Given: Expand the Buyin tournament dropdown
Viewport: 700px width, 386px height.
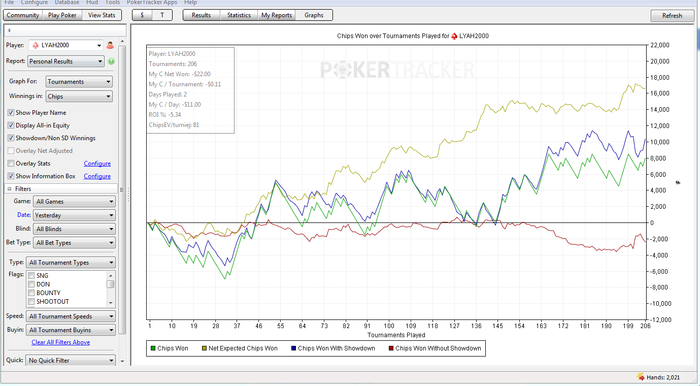Looking at the screenshot, I should pos(71,330).
